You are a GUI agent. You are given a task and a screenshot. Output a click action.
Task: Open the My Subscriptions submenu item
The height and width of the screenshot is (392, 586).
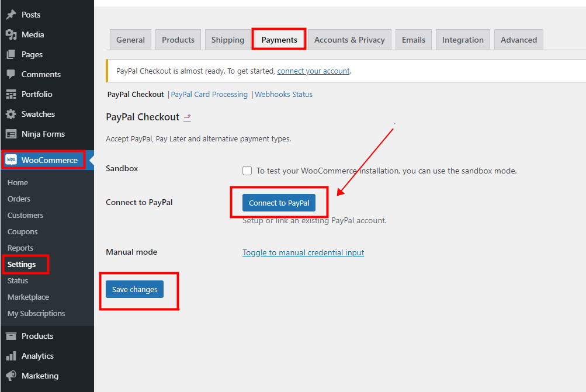pos(36,314)
